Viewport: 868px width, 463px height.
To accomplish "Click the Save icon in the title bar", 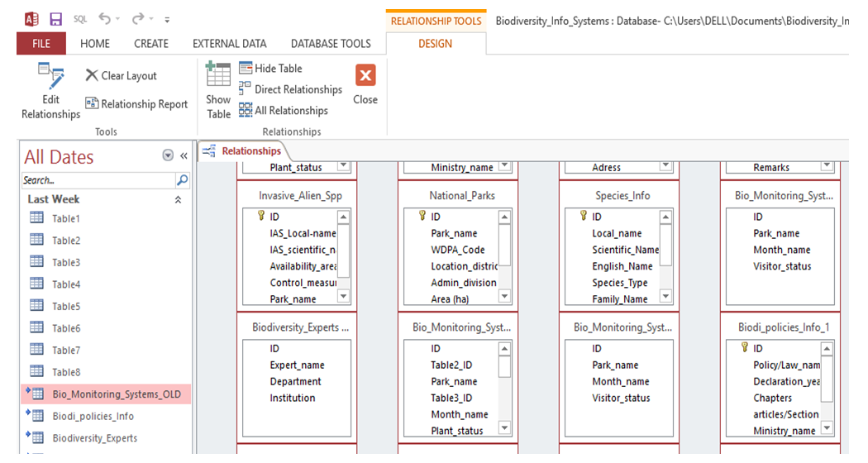I will (55, 18).
